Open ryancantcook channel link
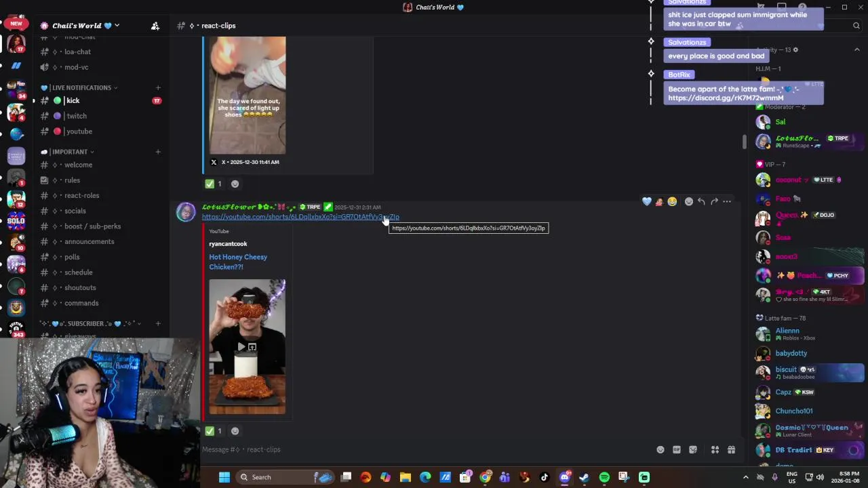Screen dimensions: 868x488 (x=228, y=244)
